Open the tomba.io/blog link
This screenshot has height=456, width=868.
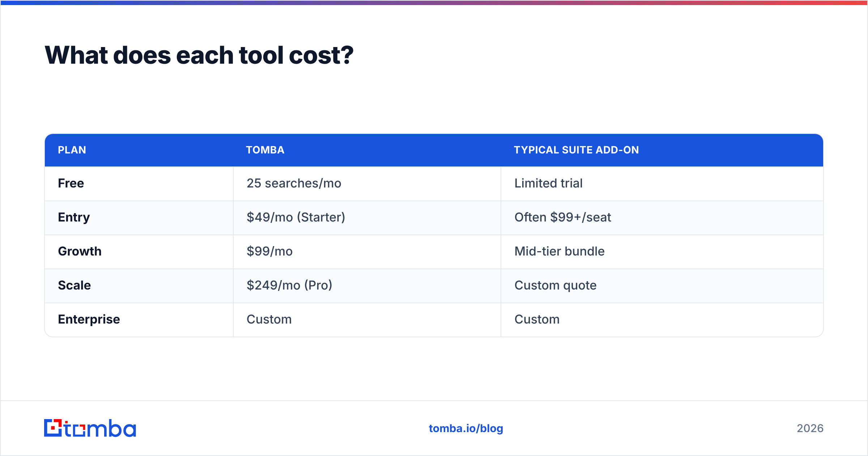point(466,428)
